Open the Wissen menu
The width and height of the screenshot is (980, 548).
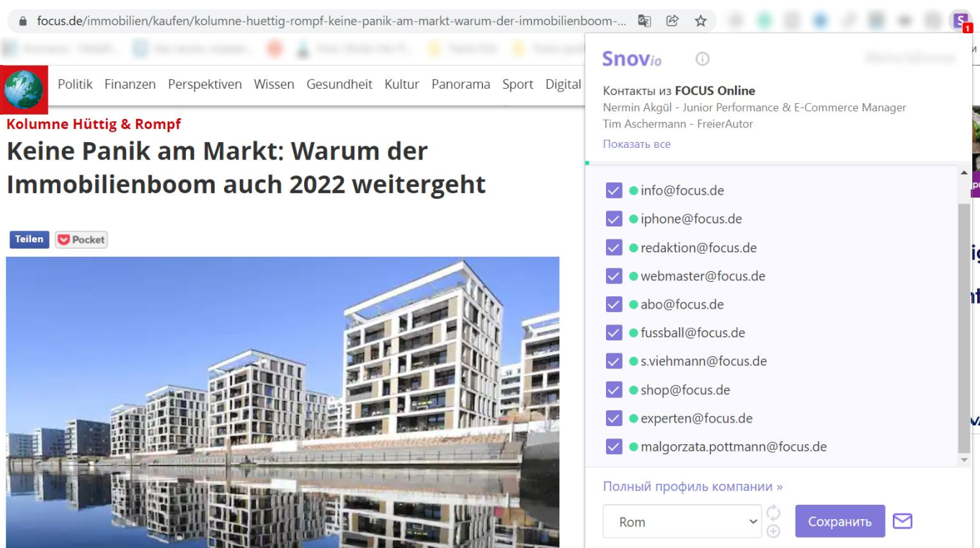pos(274,84)
